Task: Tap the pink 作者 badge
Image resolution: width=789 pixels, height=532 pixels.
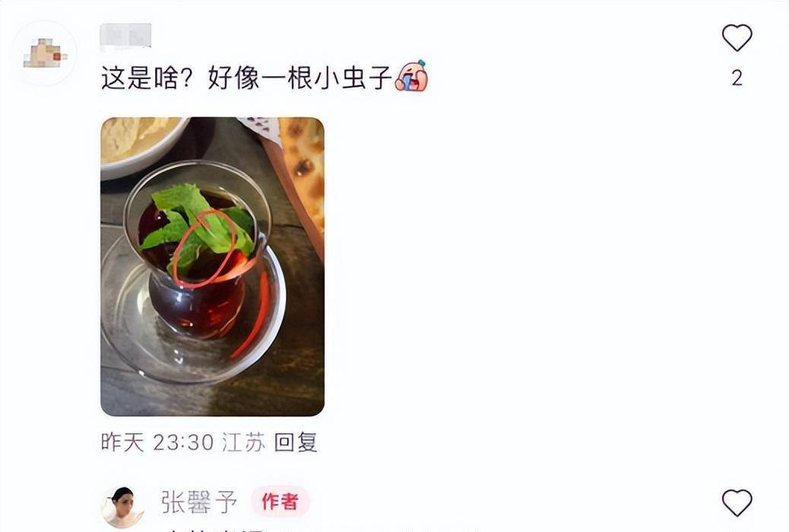Action: point(280,502)
